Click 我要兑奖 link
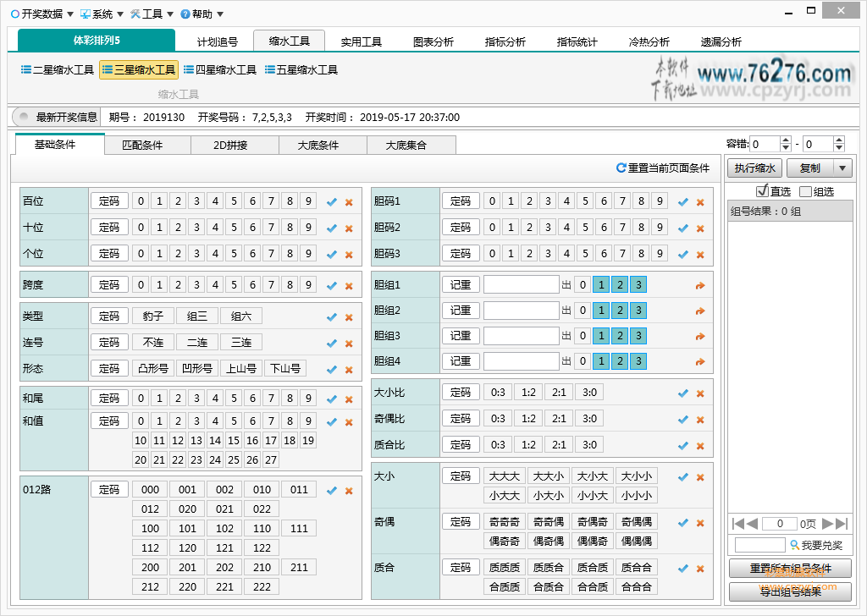Viewport: 867px width, 616px height. click(816, 545)
